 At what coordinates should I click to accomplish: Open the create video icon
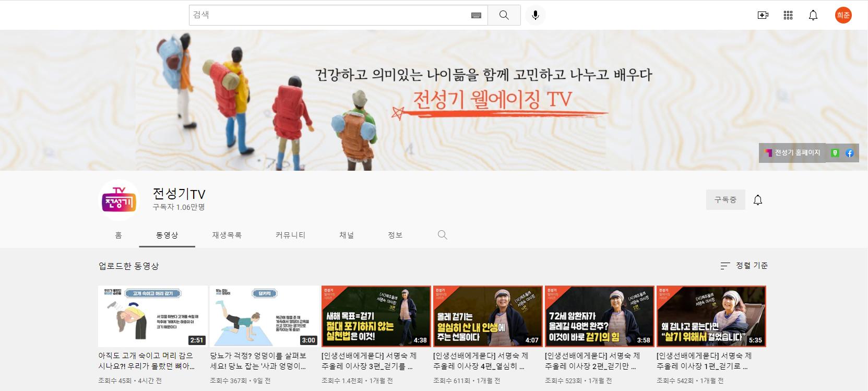coord(763,15)
